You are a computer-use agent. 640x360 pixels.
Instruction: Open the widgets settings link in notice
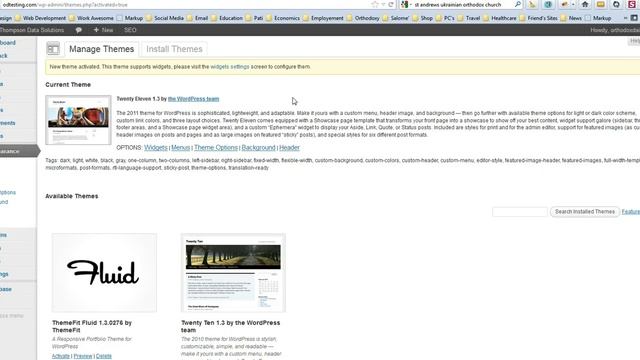coord(230,67)
